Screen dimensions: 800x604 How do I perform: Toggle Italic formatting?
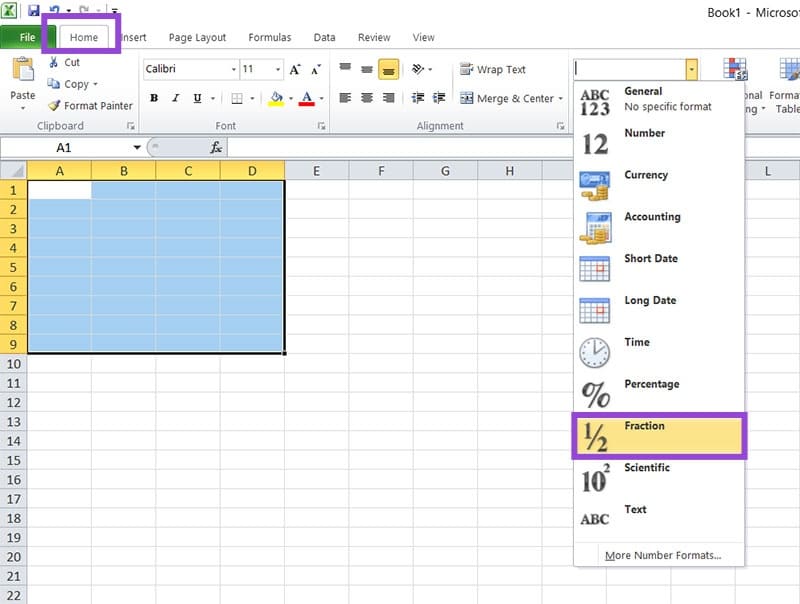pyautogui.click(x=176, y=98)
